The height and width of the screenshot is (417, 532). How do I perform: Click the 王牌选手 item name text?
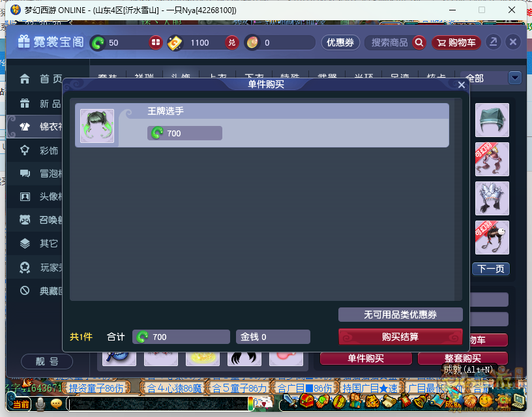[x=166, y=111]
